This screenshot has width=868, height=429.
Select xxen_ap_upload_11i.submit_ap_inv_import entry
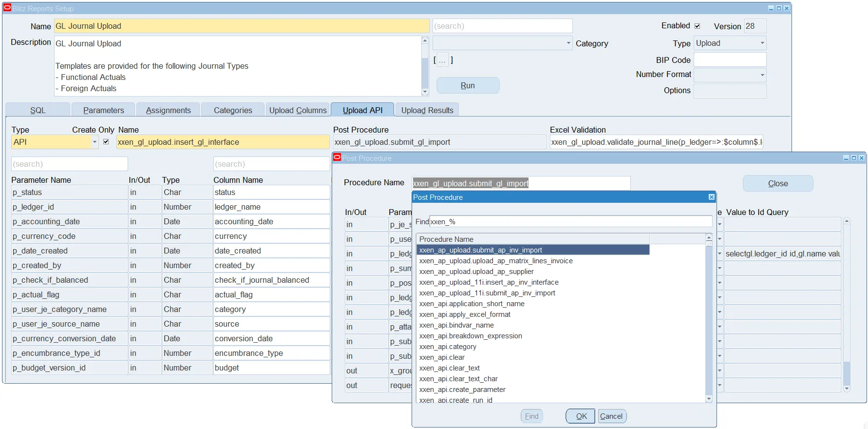(x=487, y=293)
